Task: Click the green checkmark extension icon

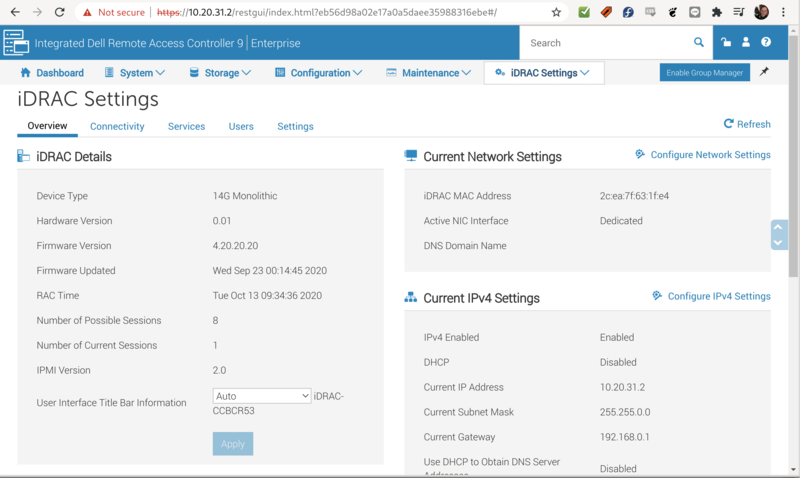Action: pos(584,12)
